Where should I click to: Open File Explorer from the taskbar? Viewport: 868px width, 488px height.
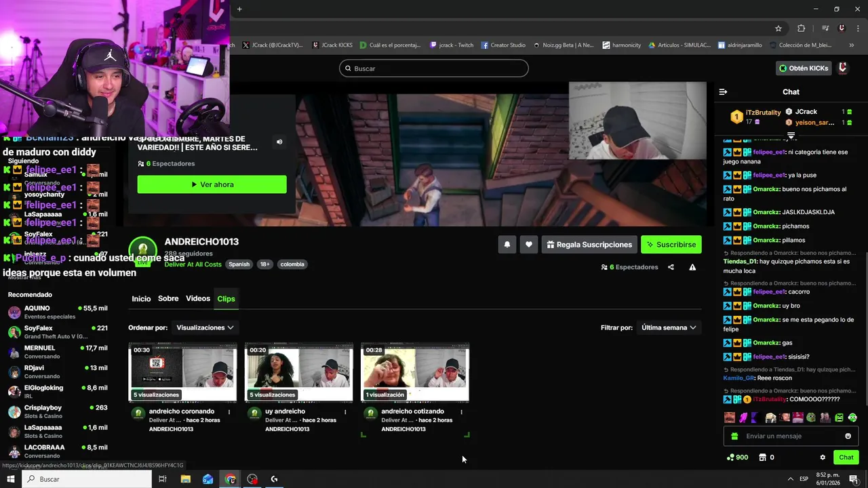click(185, 479)
